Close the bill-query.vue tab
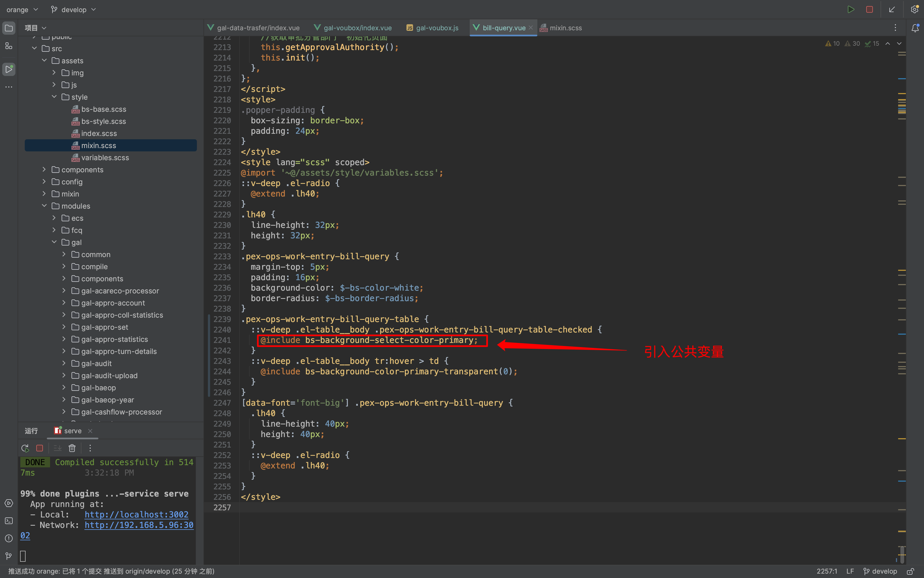This screenshot has width=924, height=578. click(x=531, y=28)
